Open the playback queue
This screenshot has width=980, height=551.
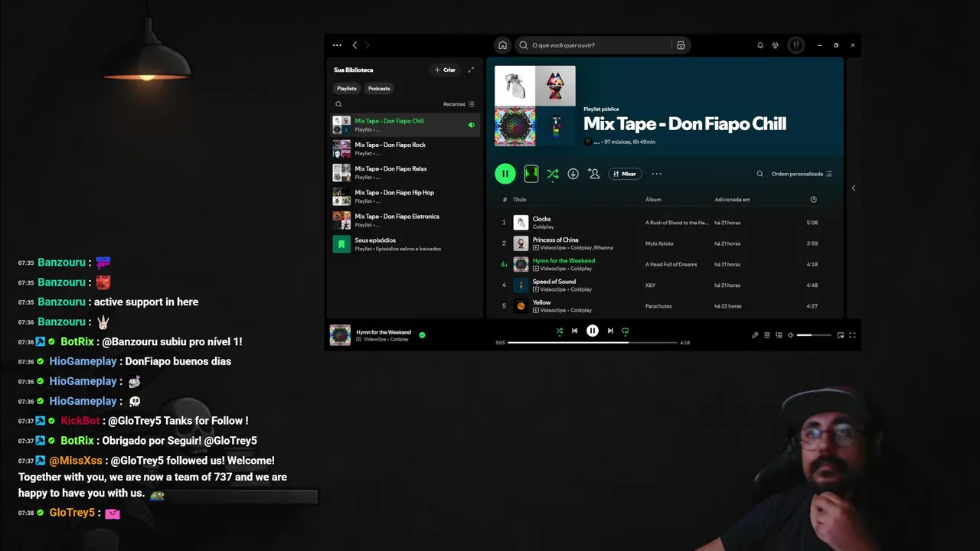[767, 335]
